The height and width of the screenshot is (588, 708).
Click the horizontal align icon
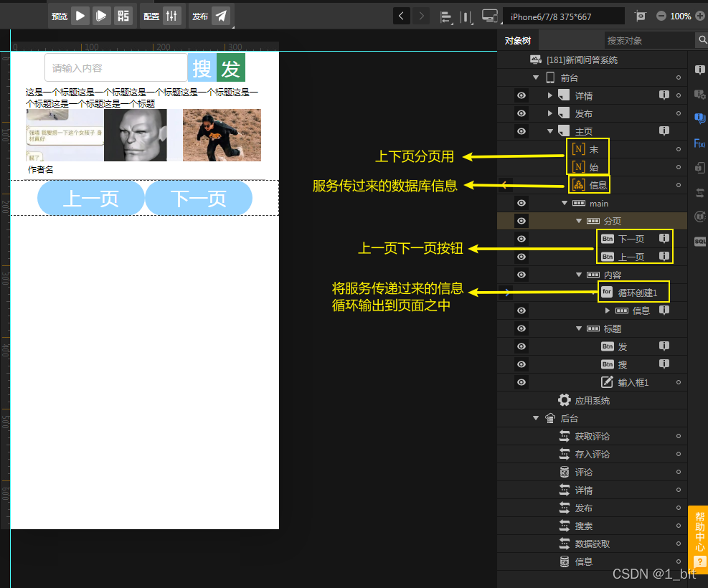pos(445,17)
